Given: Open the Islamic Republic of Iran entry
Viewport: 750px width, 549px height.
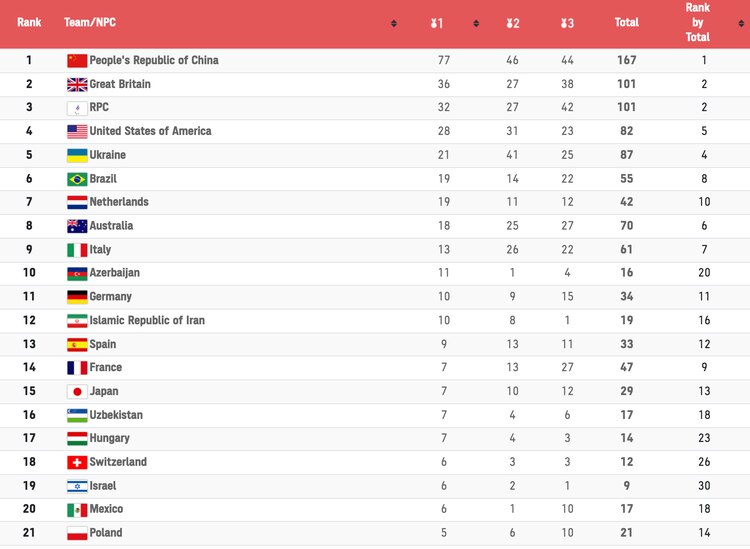Looking at the screenshot, I should pyautogui.click(x=147, y=320).
